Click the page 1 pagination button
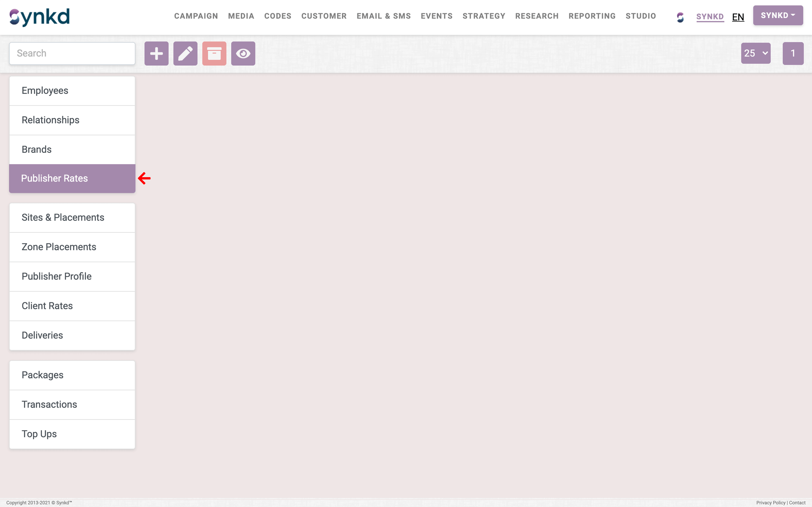This screenshot has height=507, width=812. point(793,53)
